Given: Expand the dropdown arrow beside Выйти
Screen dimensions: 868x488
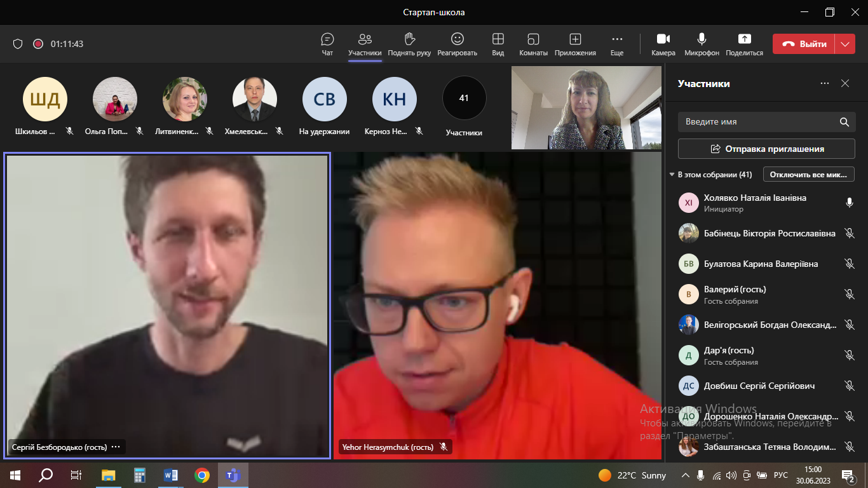Looking at the screenshot, I should pos(844,44).
